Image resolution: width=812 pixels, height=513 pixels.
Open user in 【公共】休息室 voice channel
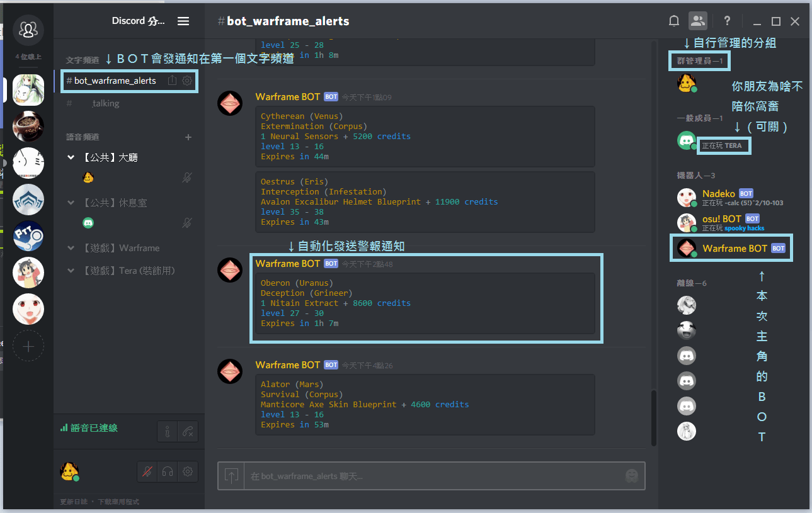[x=88, y=223]
